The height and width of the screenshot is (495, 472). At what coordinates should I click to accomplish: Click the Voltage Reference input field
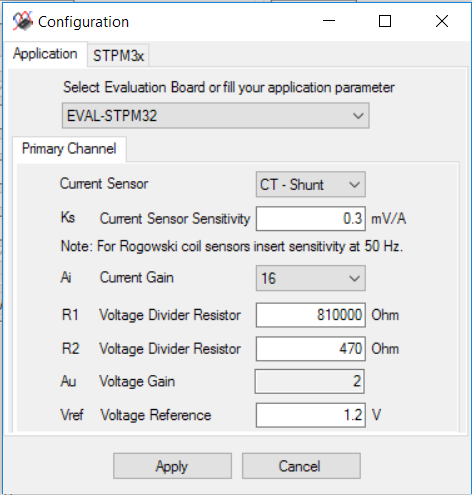pos(311,415)
